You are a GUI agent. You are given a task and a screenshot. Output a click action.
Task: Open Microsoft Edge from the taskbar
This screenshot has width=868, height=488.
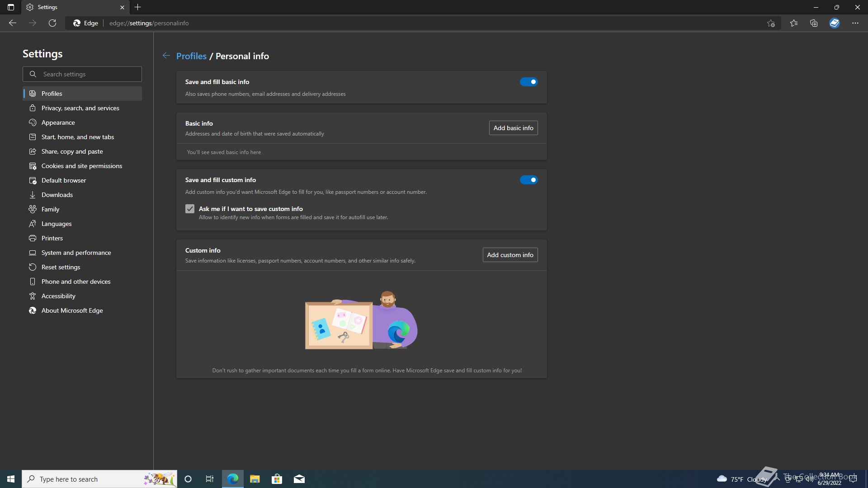click(233, 479)
